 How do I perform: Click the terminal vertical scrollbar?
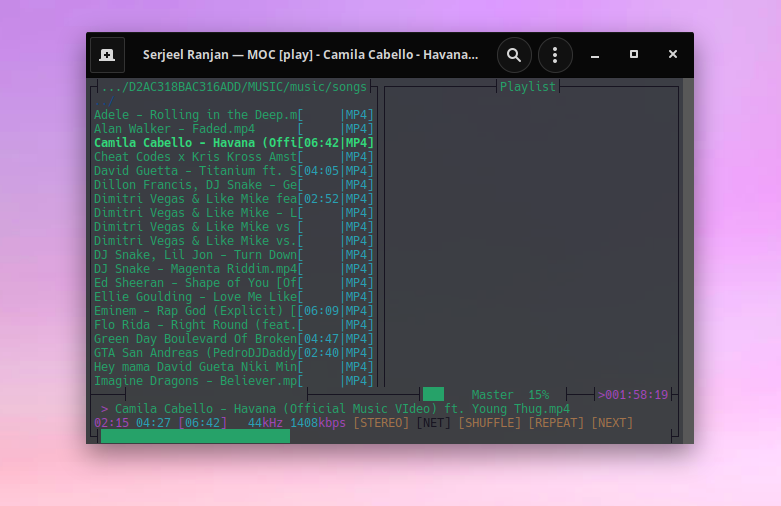click(x=688, y=260)
